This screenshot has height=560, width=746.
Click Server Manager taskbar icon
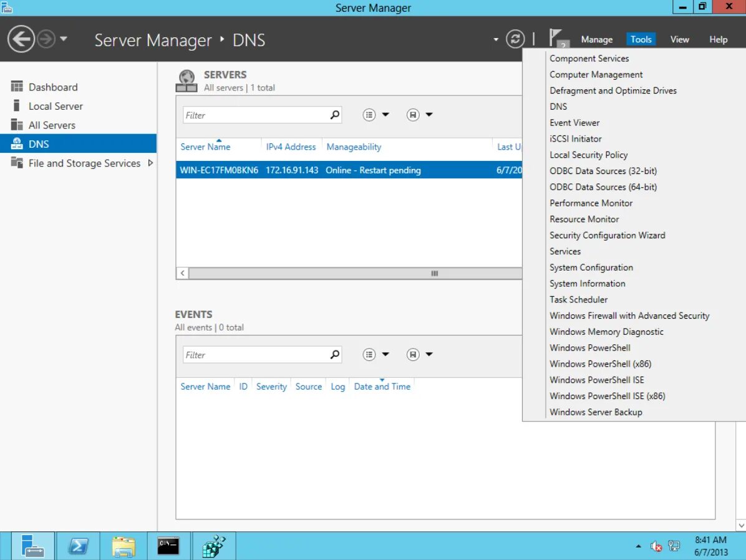click(x=32, y=546)
